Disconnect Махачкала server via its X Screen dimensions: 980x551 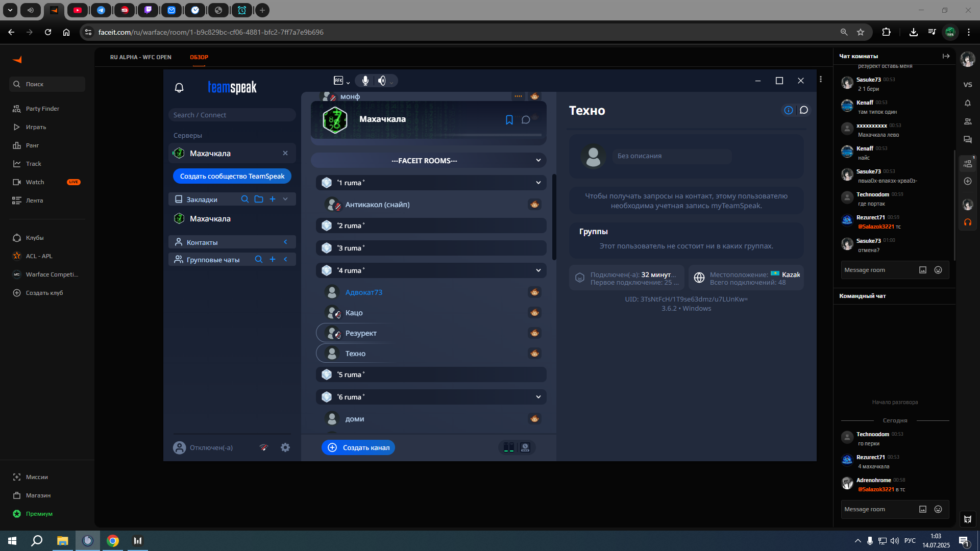tap(285, 153)
